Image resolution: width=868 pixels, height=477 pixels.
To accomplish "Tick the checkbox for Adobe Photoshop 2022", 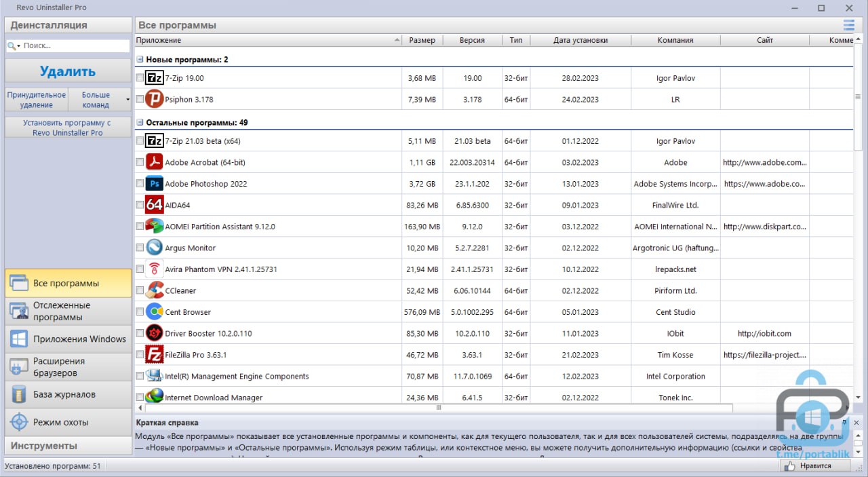I will coord(140,184).
